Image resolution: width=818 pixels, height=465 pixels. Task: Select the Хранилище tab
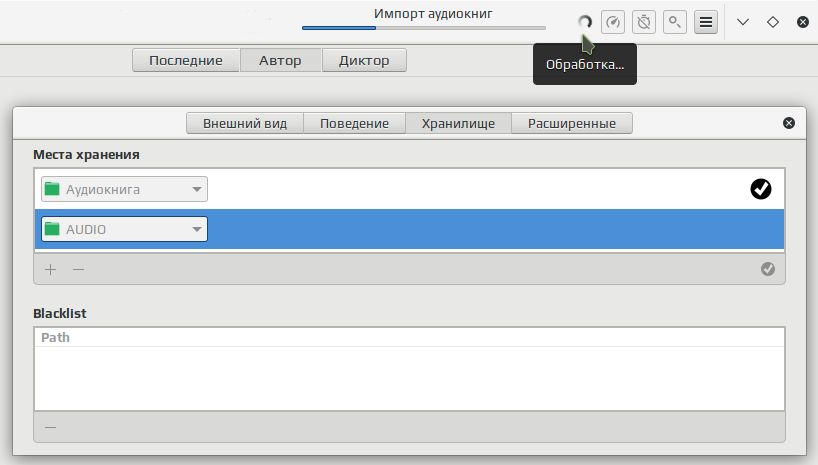[x=458, y=123]
